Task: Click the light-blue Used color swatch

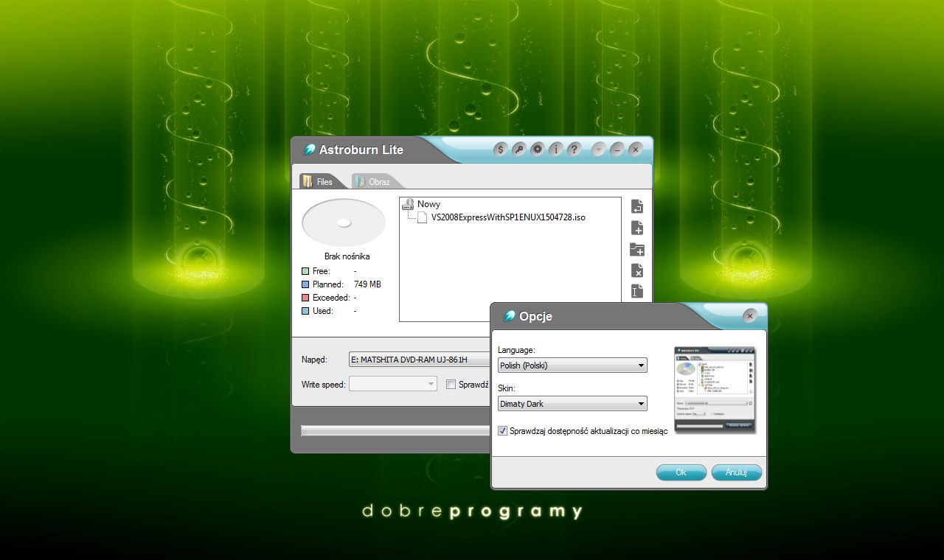Action: point(305,311)
